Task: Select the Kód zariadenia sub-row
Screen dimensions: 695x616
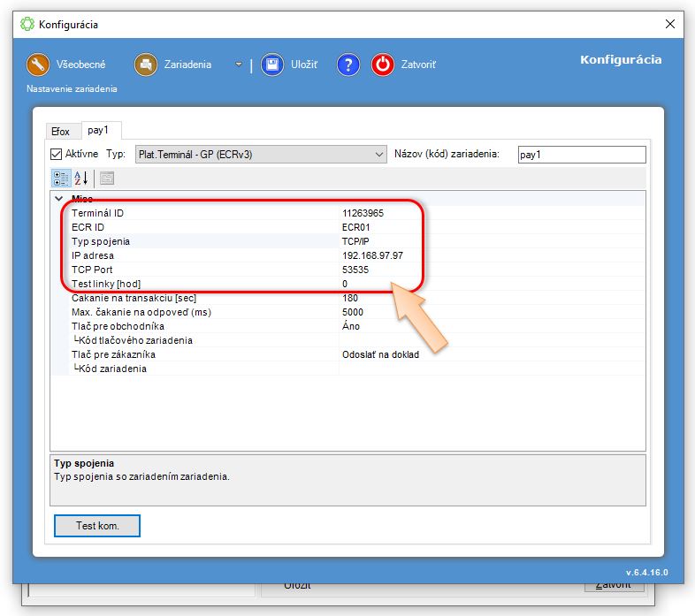Action: point(348,369)
